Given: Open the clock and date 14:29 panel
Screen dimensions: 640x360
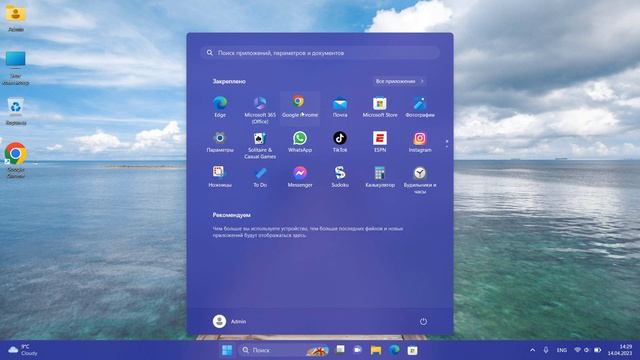Looking at the screenshot, I should tap(620, 350).
